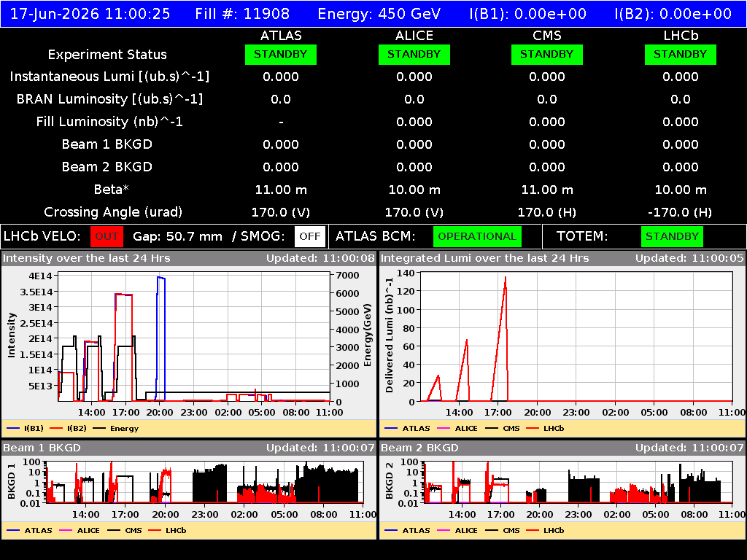Image resolution: width=747 pixels, height=560 pixels.
Task: Select the timestamp 17-Jun-2026 11:00:25
Action: pyautogui.click(x=90, y=13)
